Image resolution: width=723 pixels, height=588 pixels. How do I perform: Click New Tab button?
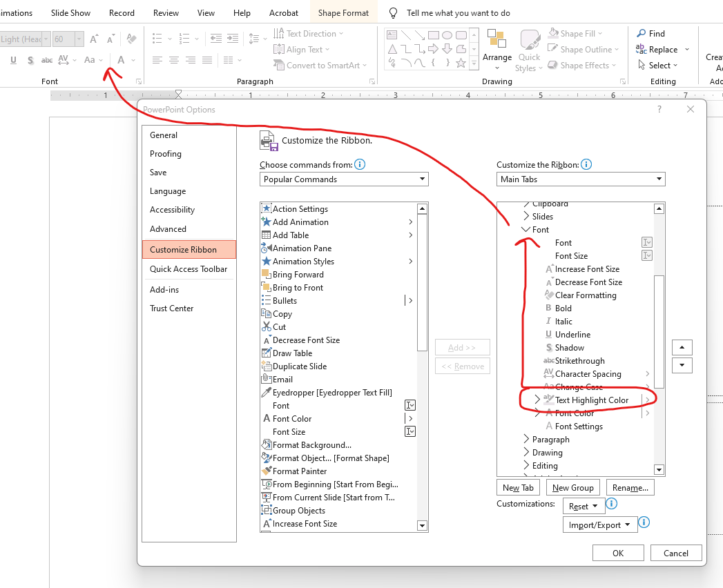click(518, 487)
